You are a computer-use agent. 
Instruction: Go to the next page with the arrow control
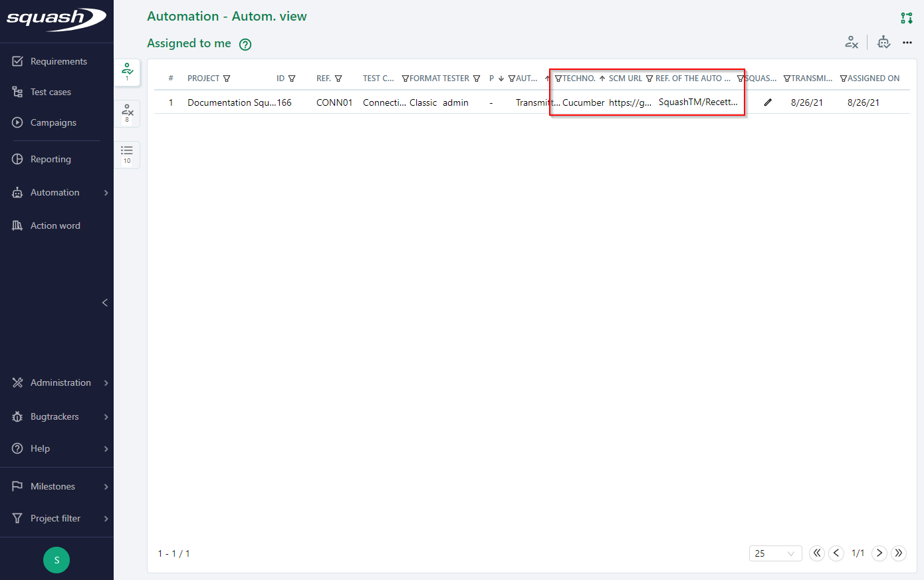(x=879, y=553)
